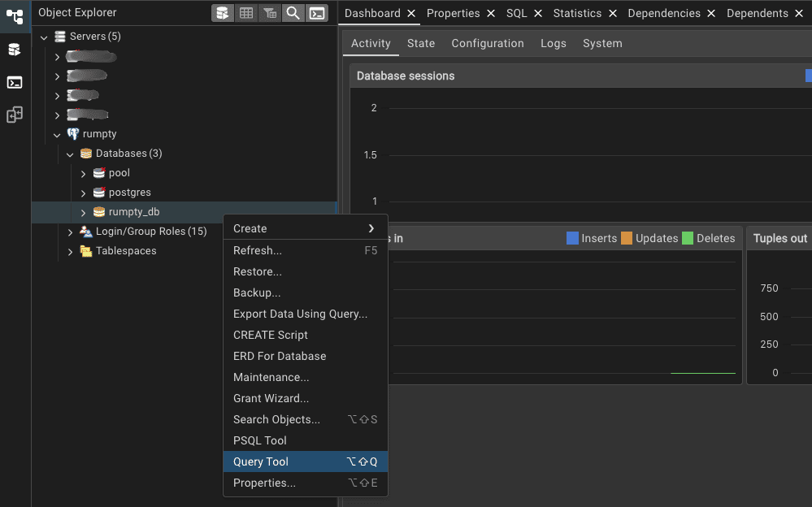Close the Dependents tab
Image resolution: width=812 pixels, height=507 pixels.
click(x=799, y=14)
